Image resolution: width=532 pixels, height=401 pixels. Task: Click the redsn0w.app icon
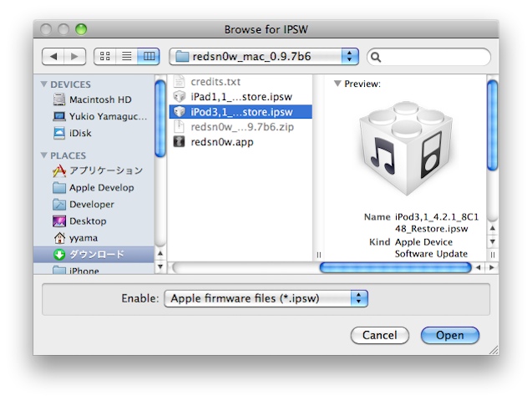179,142
